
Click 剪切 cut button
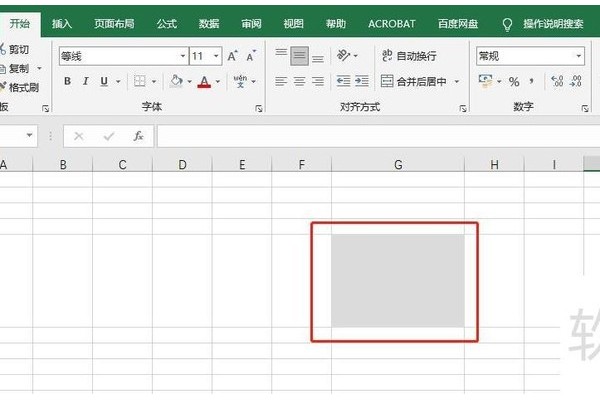(15, 50)
